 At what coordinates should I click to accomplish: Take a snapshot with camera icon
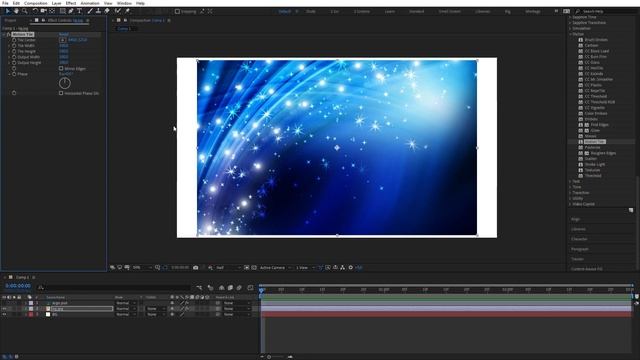tap(196, 268)
